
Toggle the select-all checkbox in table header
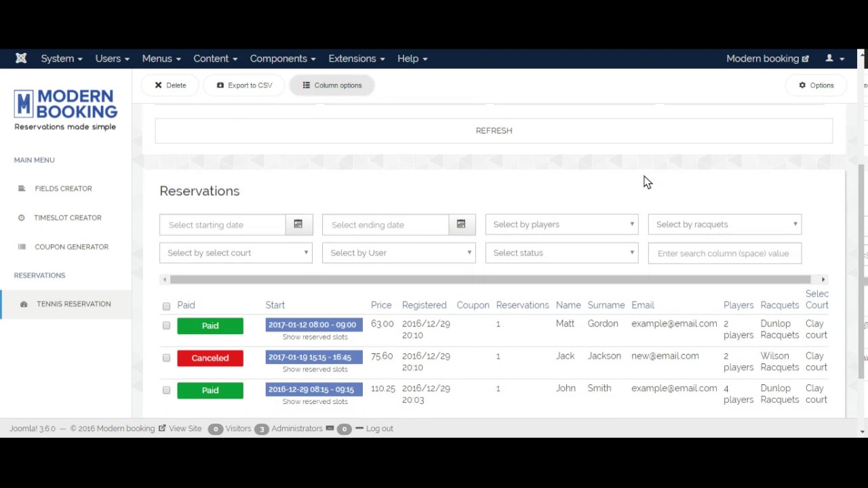click(166, 306)
